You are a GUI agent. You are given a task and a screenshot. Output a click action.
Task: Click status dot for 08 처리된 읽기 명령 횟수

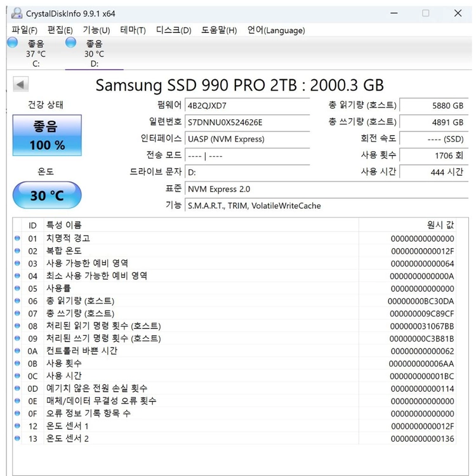[17, 326]
